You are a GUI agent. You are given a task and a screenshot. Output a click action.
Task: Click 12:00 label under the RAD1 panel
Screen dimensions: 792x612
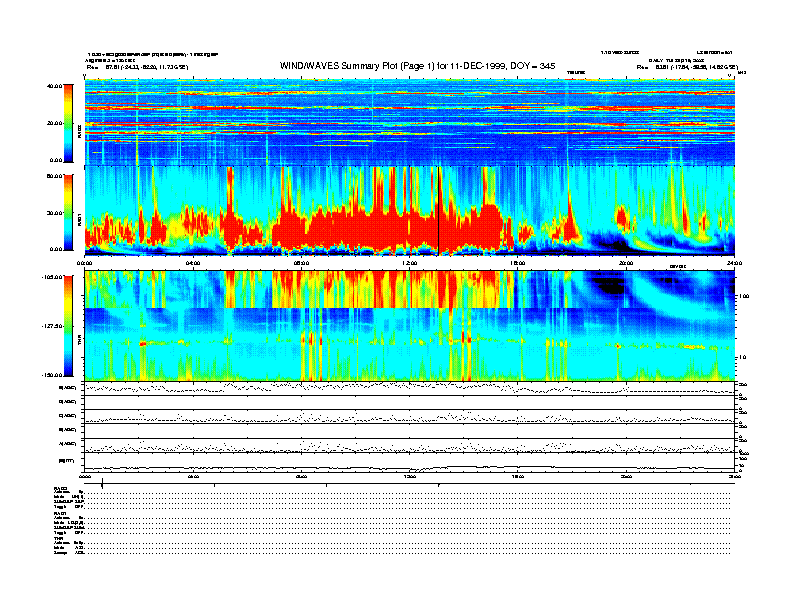pos(410,263)
